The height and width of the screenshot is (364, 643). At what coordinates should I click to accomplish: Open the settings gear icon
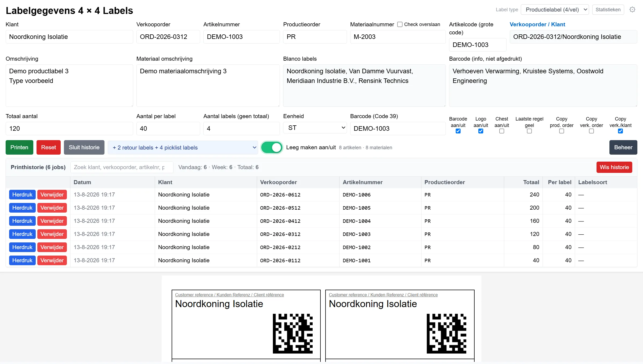click(633, 10)
